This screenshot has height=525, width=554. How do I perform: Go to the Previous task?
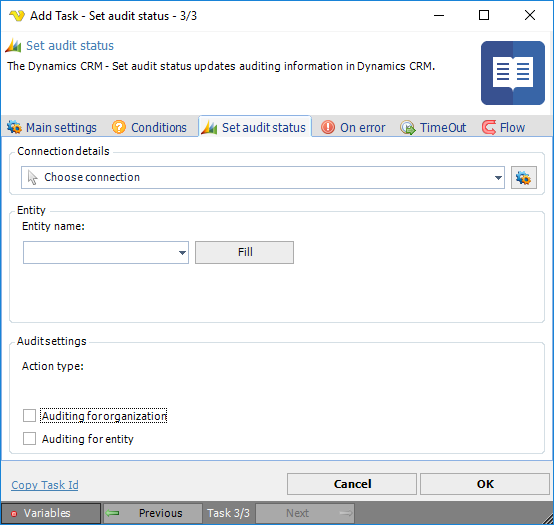pos(153,513)
